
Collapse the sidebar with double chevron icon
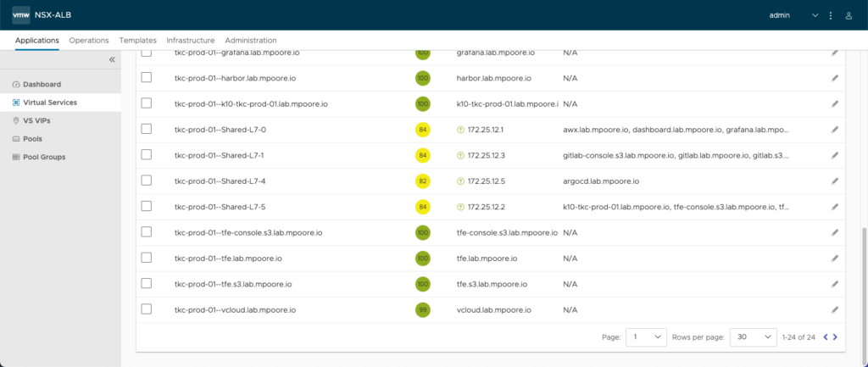[x=112, y=59]
